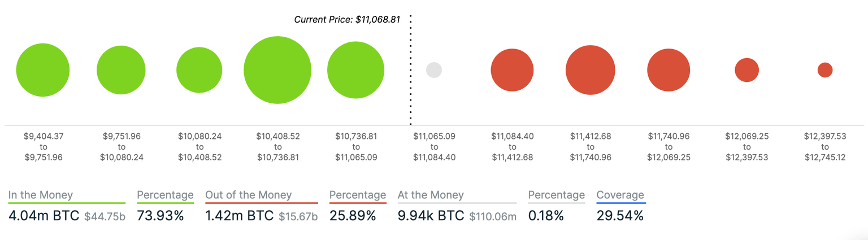868x240 pixels.
Task: Click the At the Money legend label
Action: 431,195
